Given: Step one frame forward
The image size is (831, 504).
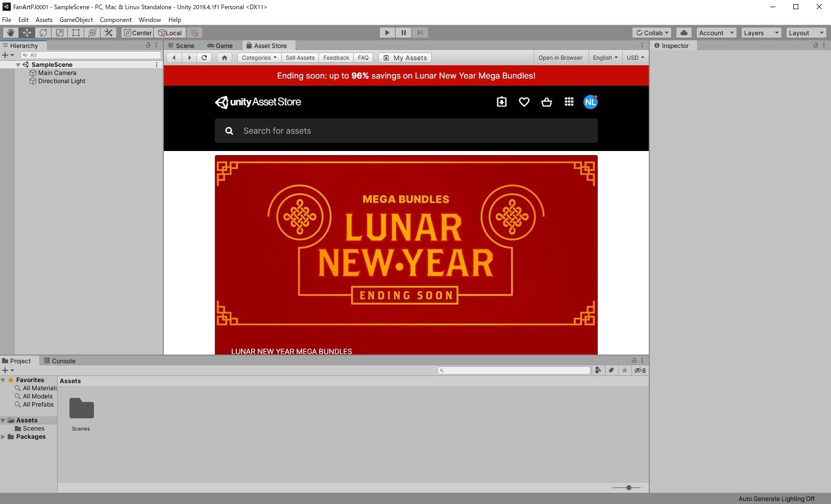Looking at the screenshot, I should (x=420, y=33).
